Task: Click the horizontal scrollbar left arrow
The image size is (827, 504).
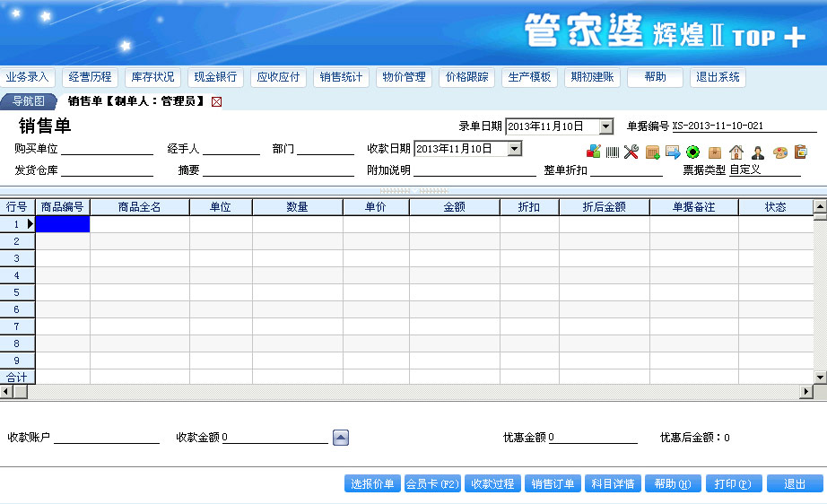Action: pyautogui.click(x=6, y=392)
